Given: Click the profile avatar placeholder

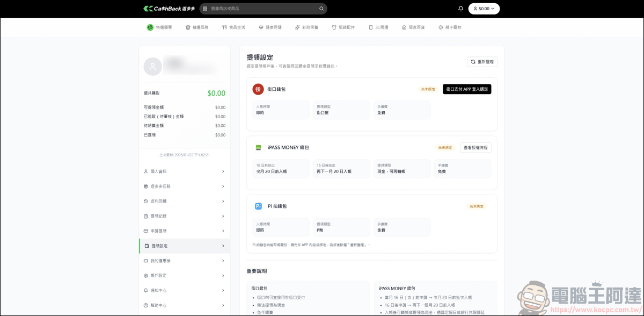Looking at the screenshot, I should click(x=153, y=67).
